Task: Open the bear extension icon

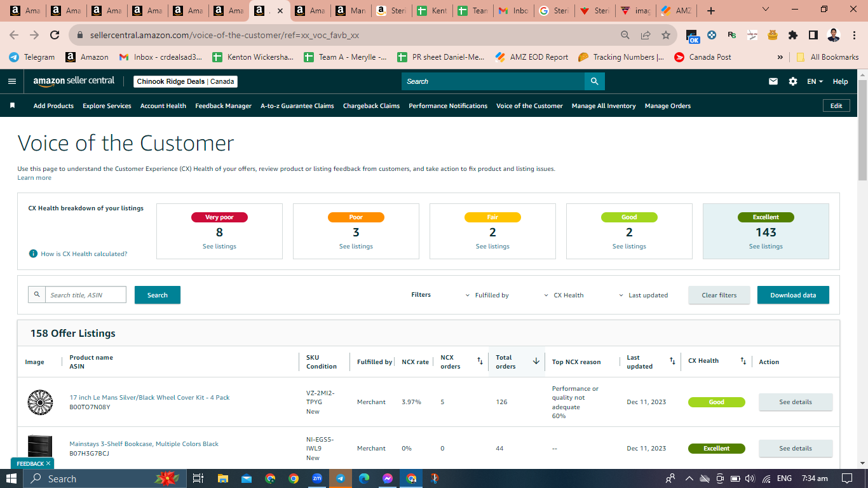Action: click(x=773, y=35)
